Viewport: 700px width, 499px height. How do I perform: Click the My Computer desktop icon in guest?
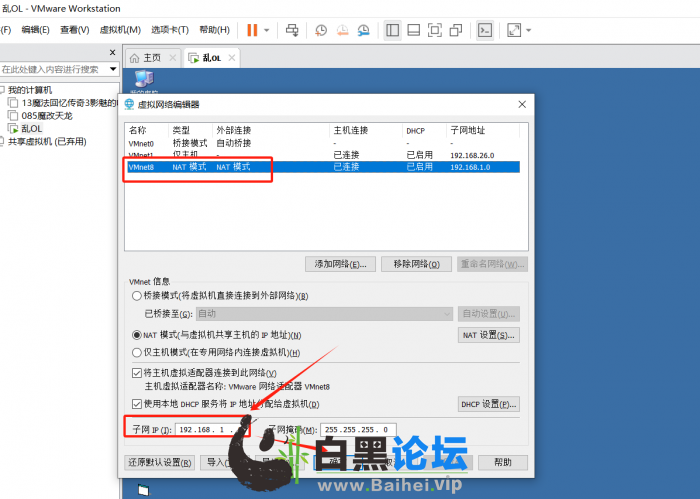click(144, 80)
